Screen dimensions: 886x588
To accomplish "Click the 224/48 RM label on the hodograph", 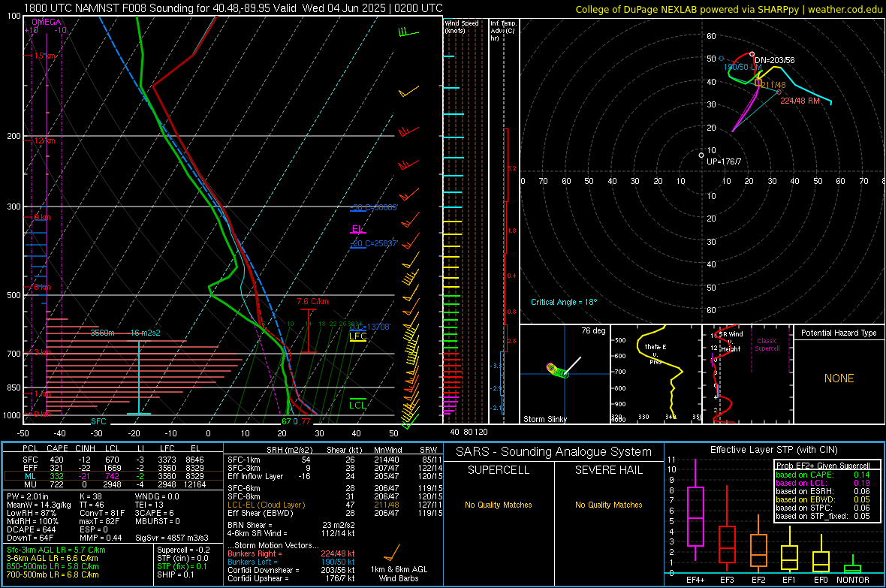I will pyautogui.click(x=800, y=101).
